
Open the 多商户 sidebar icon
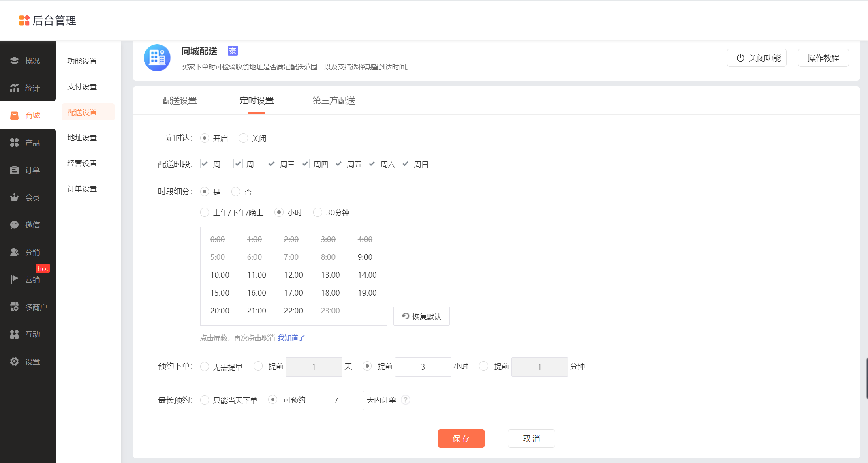[15, 307]
